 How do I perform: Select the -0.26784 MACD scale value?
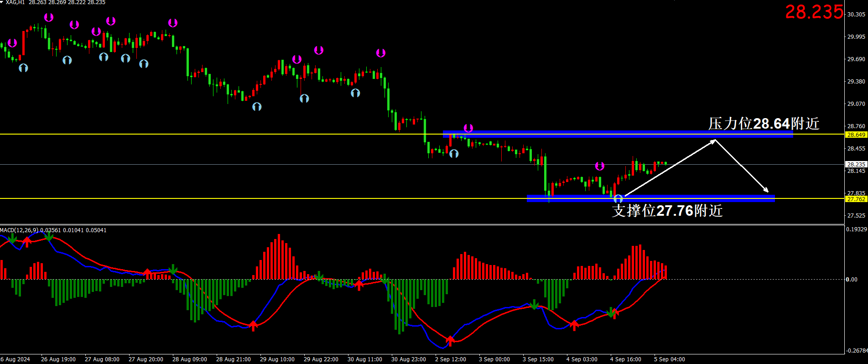857,351
